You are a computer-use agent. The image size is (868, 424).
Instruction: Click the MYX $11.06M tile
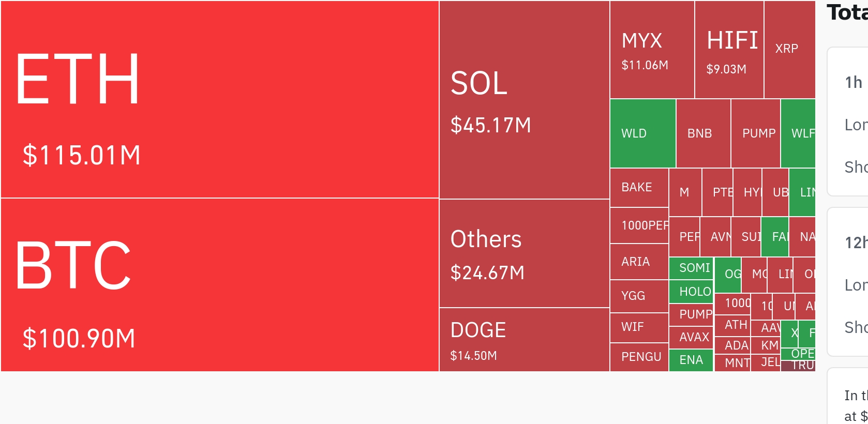[x=652, y=50]
